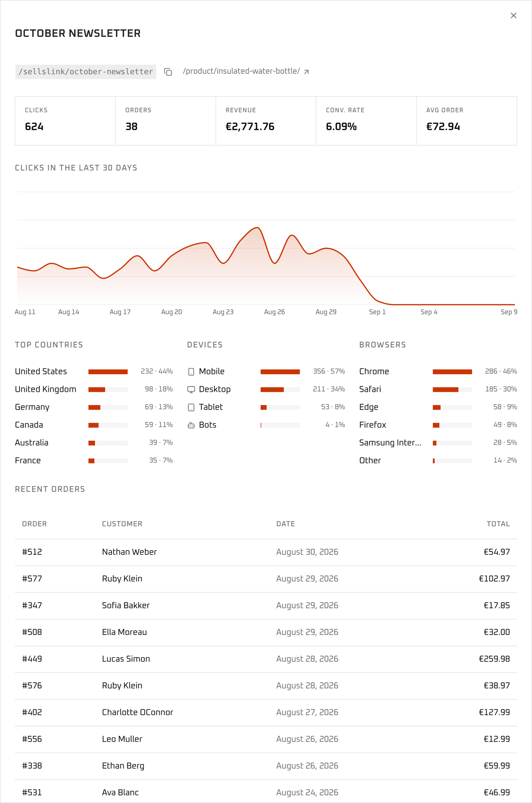Copy the sellslink URL icon
Screen dimensions: 532x803
click(x=168, y=72)
